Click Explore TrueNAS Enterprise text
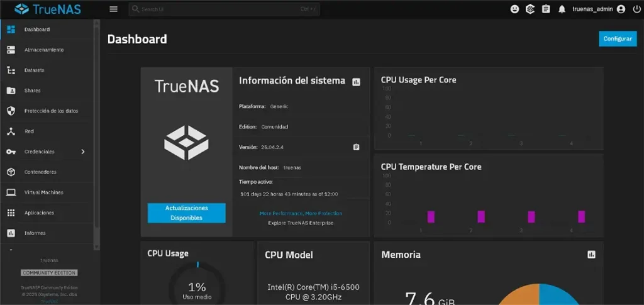The width and height of the screenshot is (644, 305). (301, 223)
